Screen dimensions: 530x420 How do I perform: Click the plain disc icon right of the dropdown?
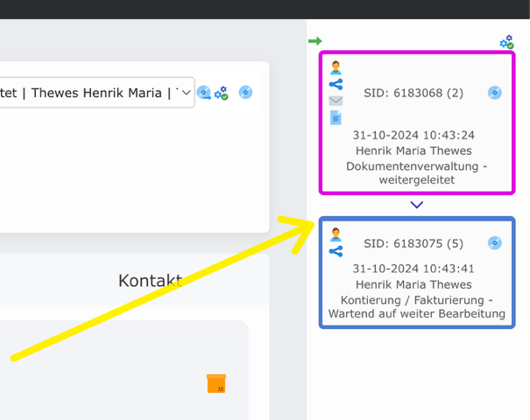pyautogui.click(x=245, y=92)
